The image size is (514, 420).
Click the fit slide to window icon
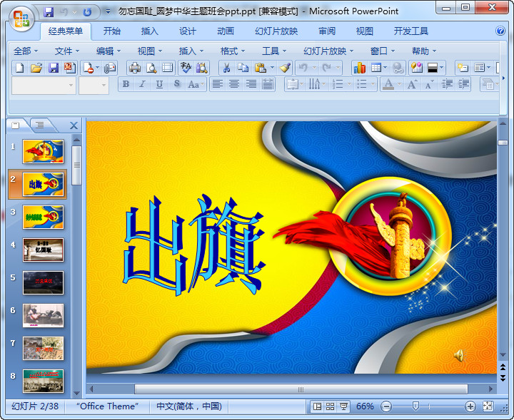point(488,406)
